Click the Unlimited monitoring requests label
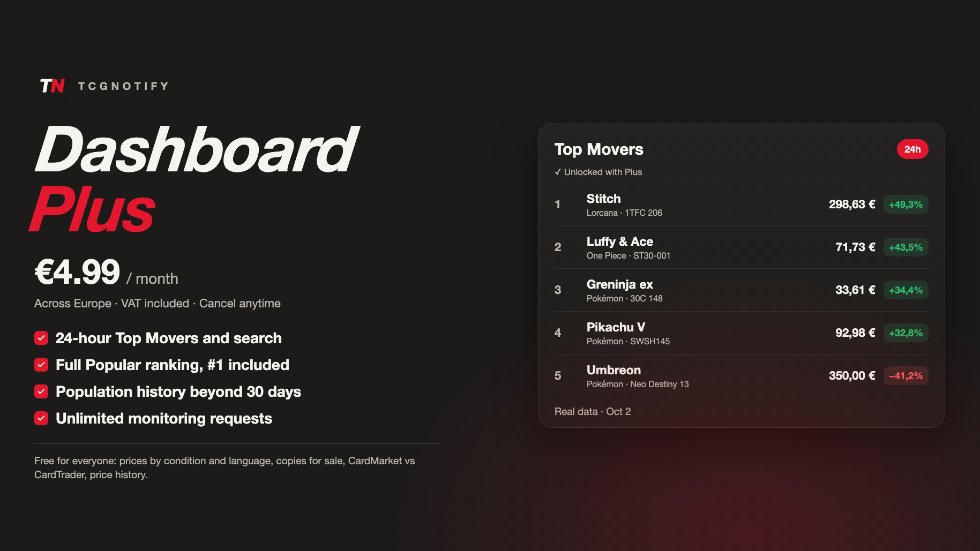This screenshot has width=980, height=551. (164, 418)
